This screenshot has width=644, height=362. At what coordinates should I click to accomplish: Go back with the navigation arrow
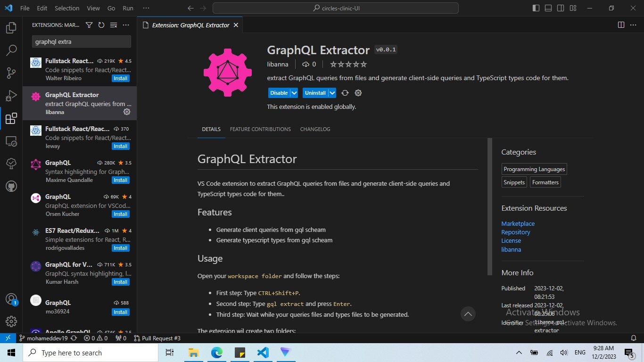(x=190, y=8)
